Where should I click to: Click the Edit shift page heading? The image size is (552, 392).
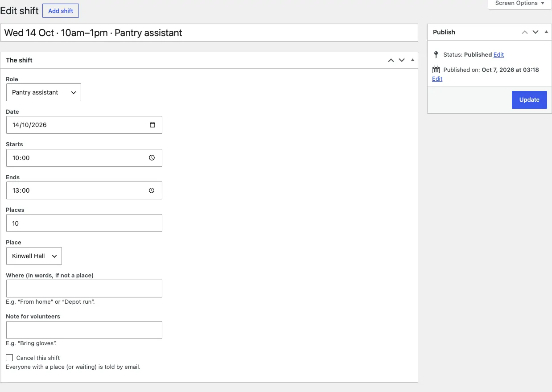click(19, 11)
